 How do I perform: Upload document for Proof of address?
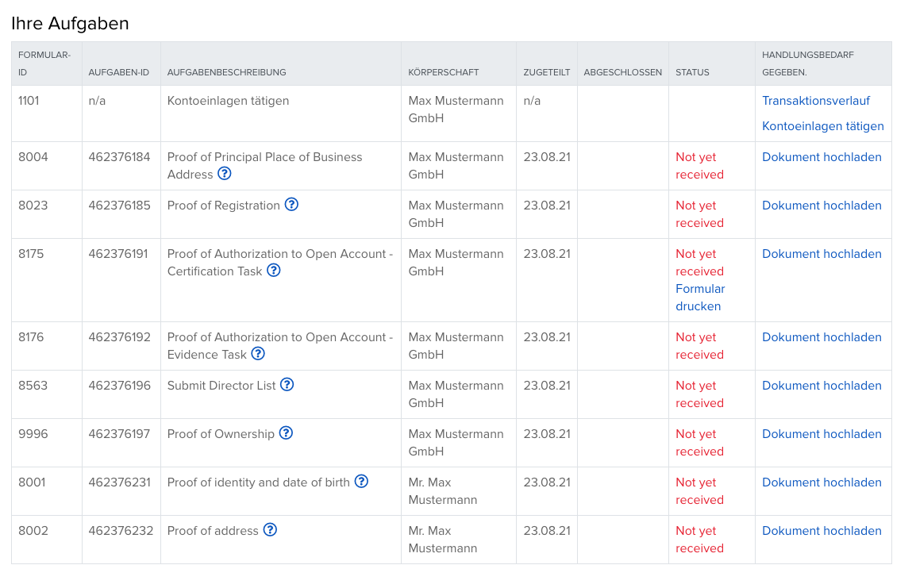(x=822, y=531)
